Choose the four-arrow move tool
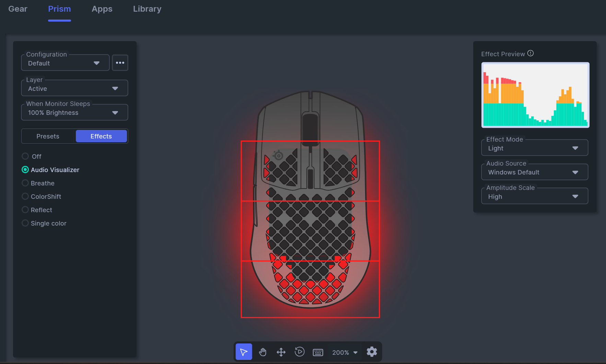This screenshot has height=364, width=606. (x=281, y=352)
